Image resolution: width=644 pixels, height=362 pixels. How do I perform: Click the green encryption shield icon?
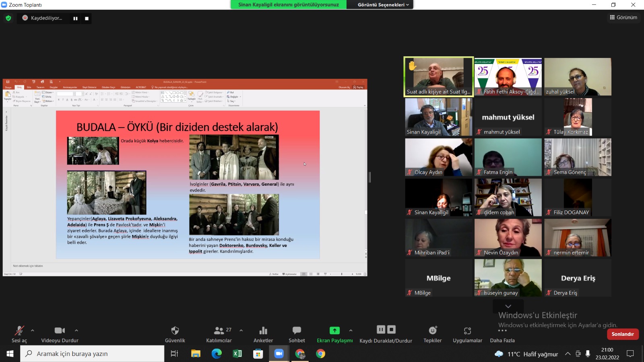pos(8,18)
